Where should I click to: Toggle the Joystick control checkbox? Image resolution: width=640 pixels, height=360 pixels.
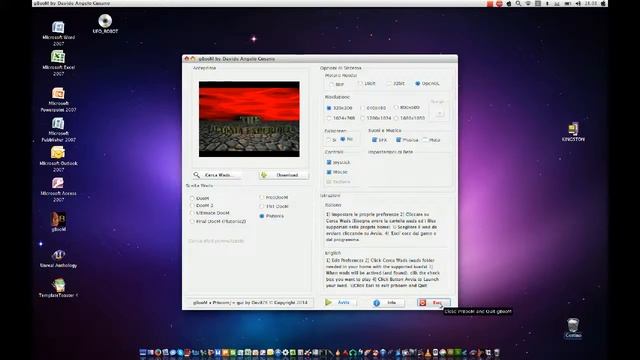coord(329,162)
